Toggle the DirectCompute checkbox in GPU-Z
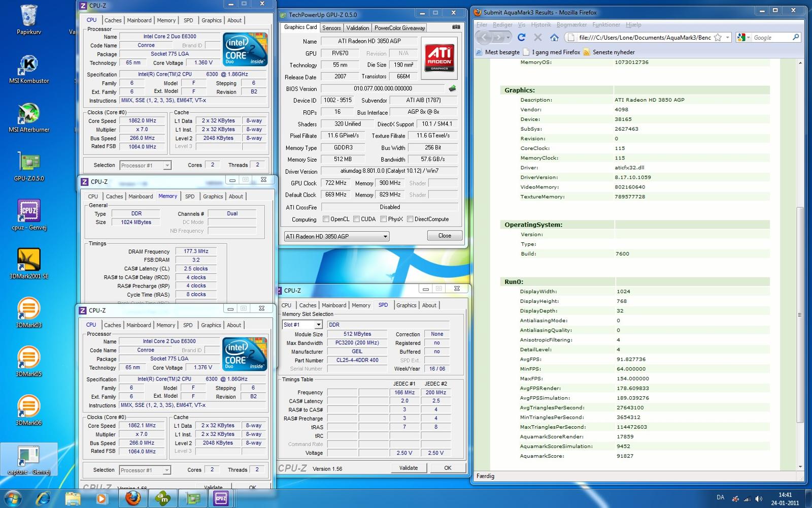This screenshot has width=812, height=508. click(x=410, y=219)
